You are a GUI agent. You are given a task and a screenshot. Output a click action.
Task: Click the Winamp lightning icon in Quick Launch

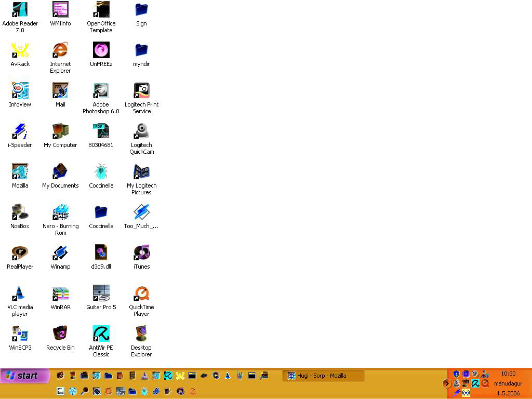point(156,391)
